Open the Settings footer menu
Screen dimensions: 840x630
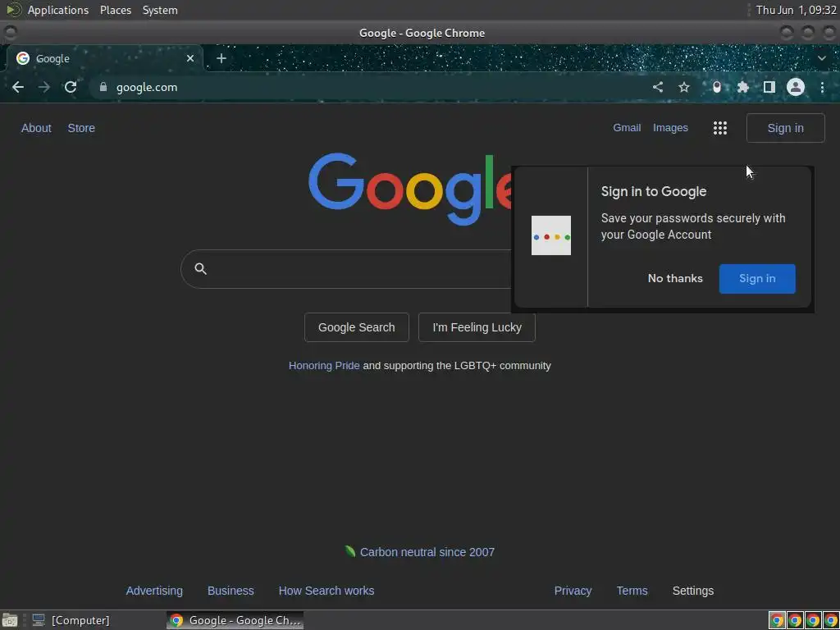tap(692, 591)
